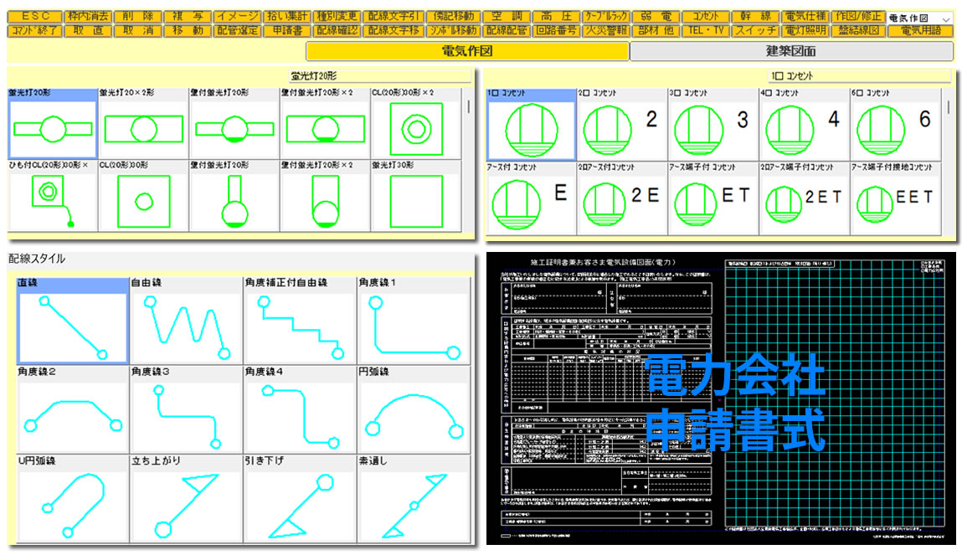962x560 pixels.
Task: Switch to the 電気作図 tab
Action: point(466,51)
